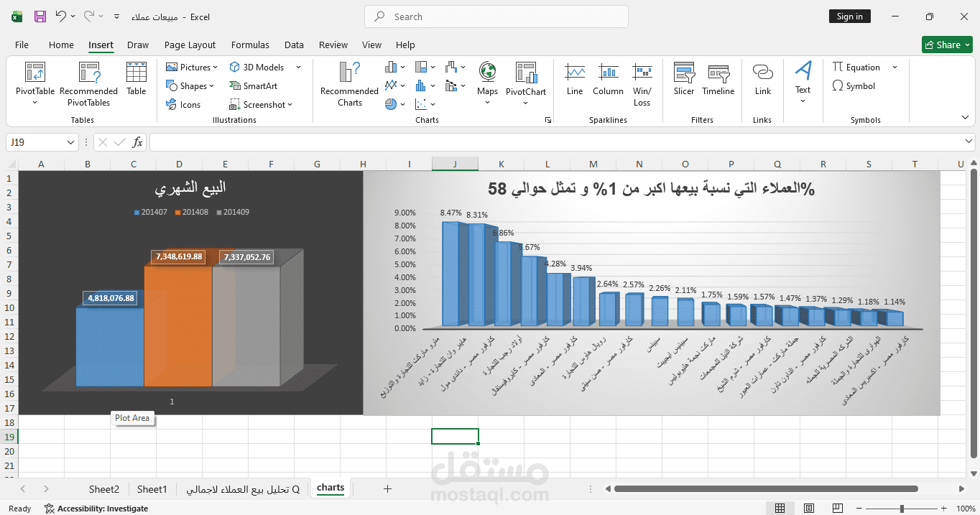Click the Search box in title bar
Image resolution: width=980 pixels, height=515 pixels.
click(x=496, y=17)
